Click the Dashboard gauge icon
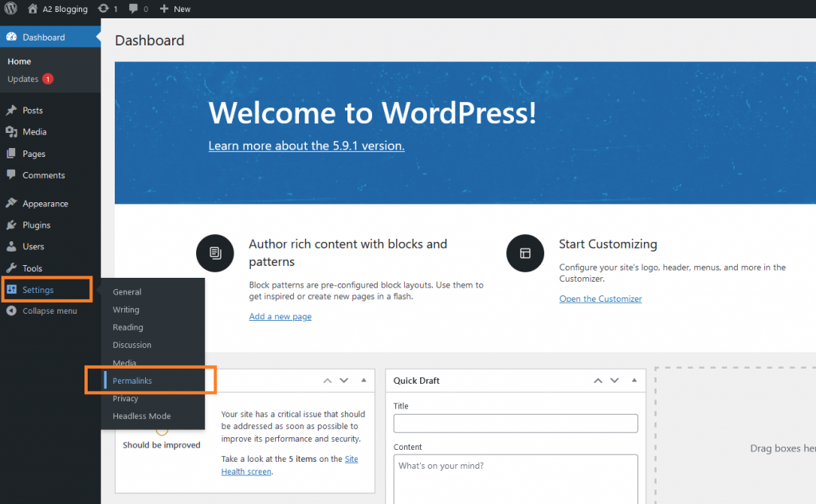816x504 pixels. coord(11,37)
